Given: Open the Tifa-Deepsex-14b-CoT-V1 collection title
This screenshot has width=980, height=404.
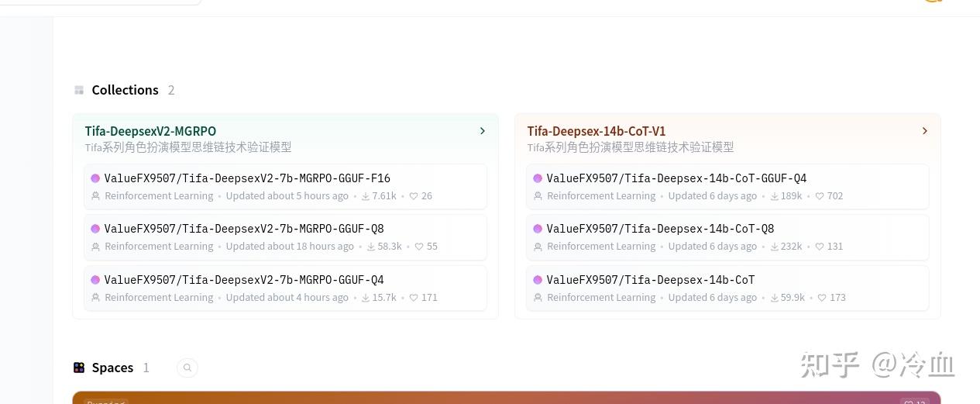Looking at the screenshot, I should 597,131.
